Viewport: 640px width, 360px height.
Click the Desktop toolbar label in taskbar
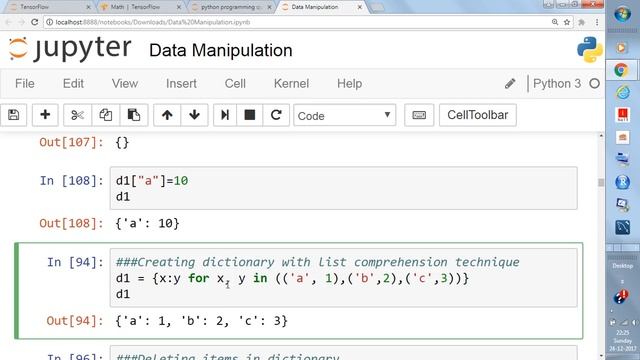[x=622, y=266]
